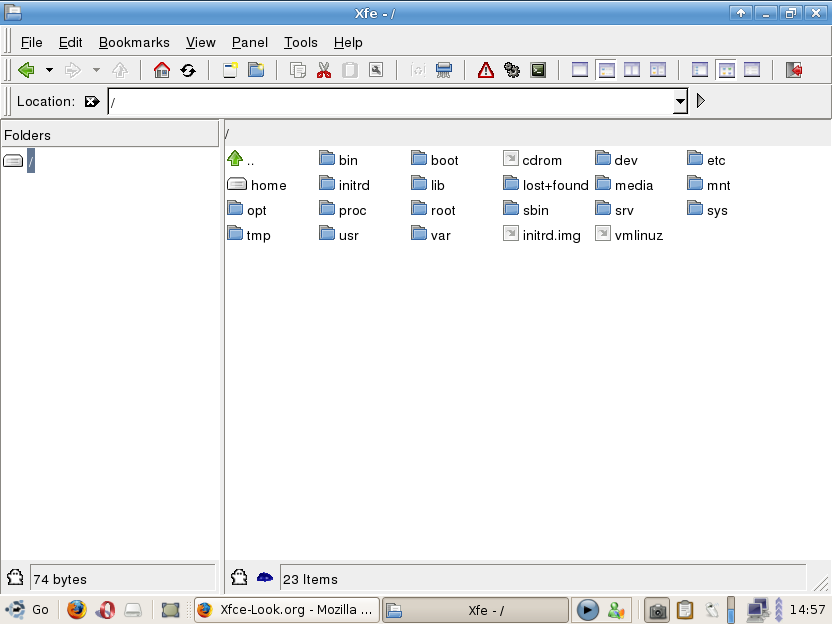This screenshot has width=832, height=624.
Task: Click the red arrow door icon
Action: [x=794, y=70]
